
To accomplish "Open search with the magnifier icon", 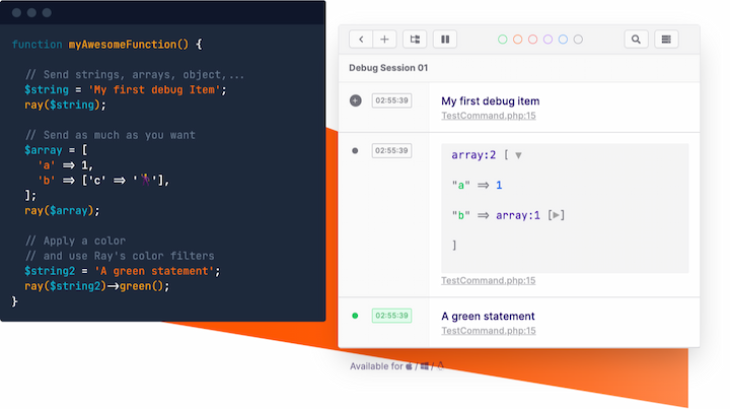I will point(635,39).
